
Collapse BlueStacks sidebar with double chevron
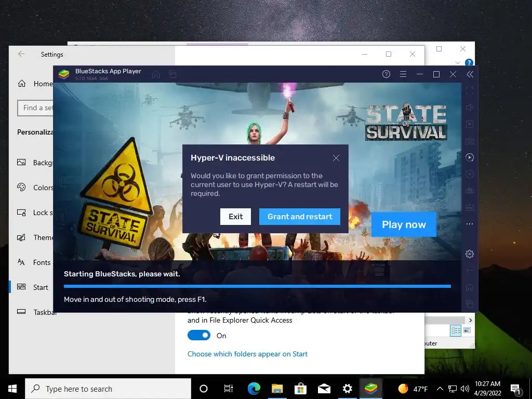[x=470, y=74]
